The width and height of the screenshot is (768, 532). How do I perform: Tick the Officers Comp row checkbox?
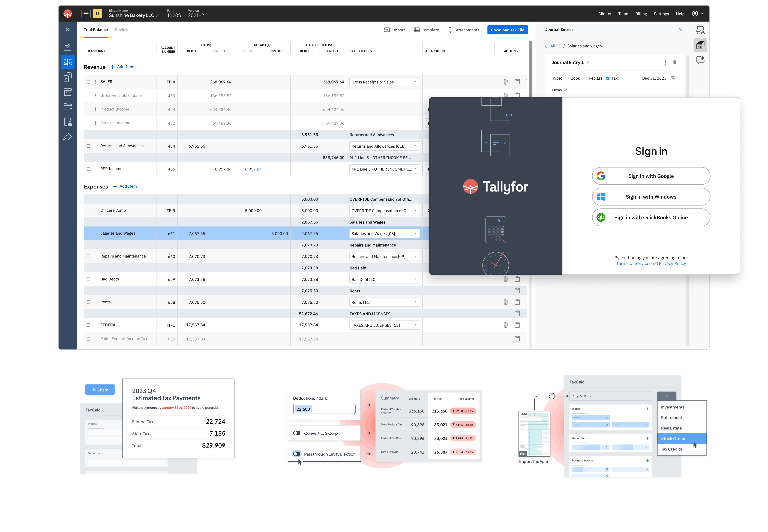tap(88, 211)
